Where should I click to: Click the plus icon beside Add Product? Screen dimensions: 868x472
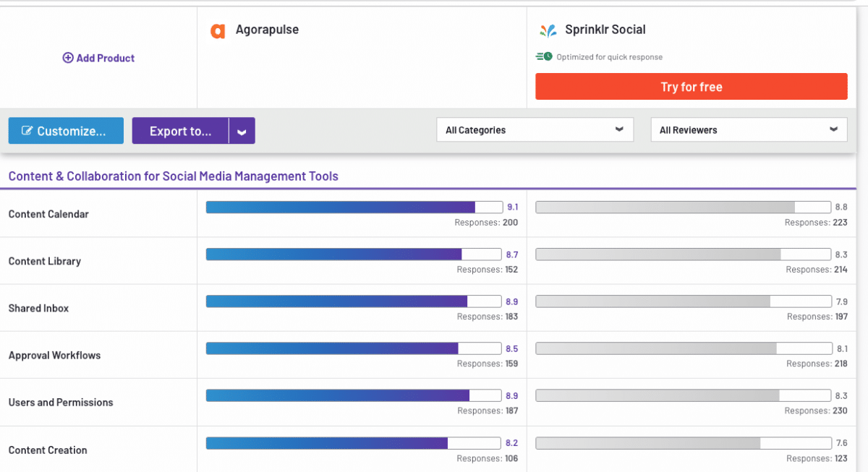68,58
